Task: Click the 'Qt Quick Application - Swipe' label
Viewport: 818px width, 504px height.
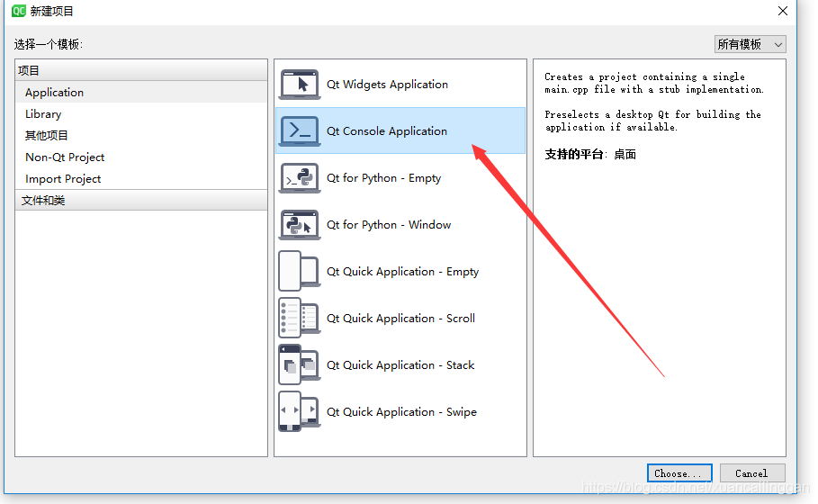Action: tap(401, 412)
